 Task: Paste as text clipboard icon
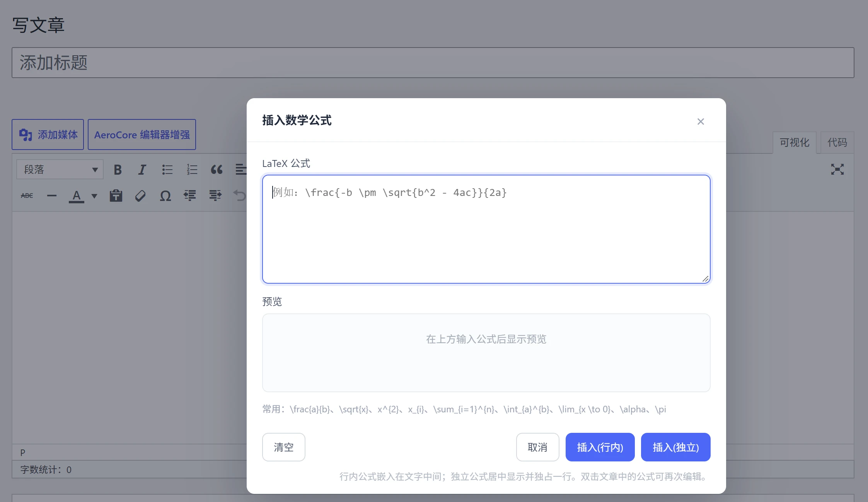(116, 196)
